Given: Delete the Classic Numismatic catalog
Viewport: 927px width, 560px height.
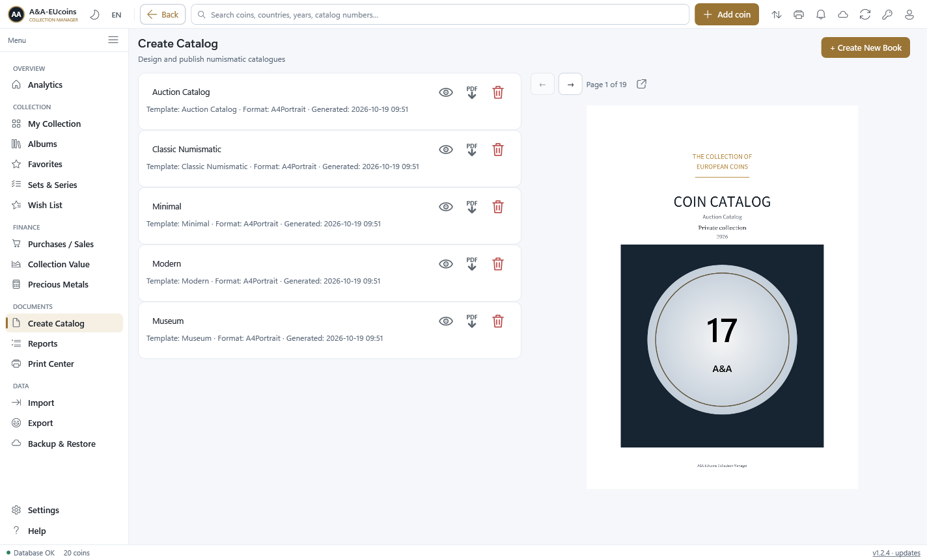Looking at the screenshot, I should pos(498,150).
